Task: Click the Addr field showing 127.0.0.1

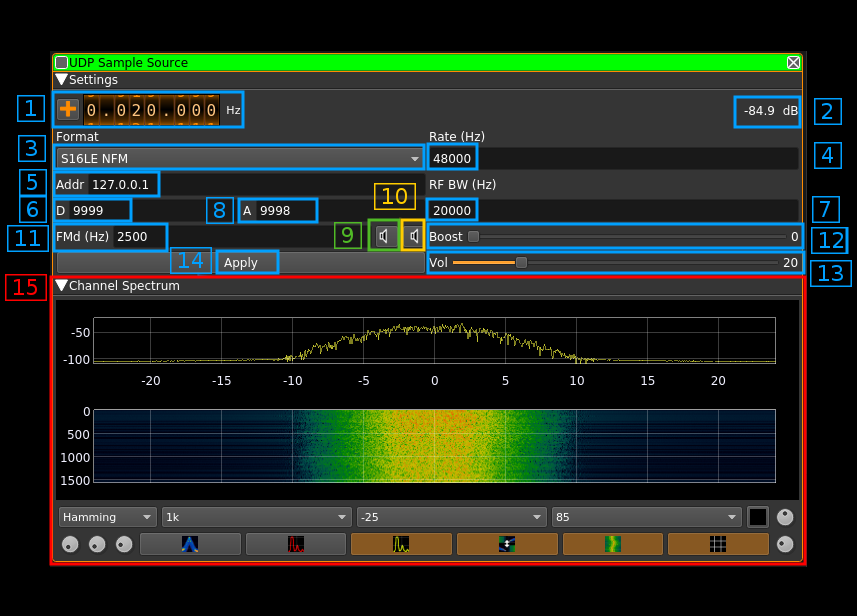Action: pyautogui.click(x=120, y=184)
